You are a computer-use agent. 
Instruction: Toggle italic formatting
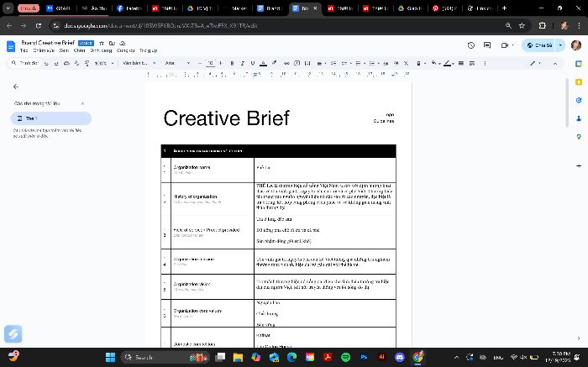point(242,63)
